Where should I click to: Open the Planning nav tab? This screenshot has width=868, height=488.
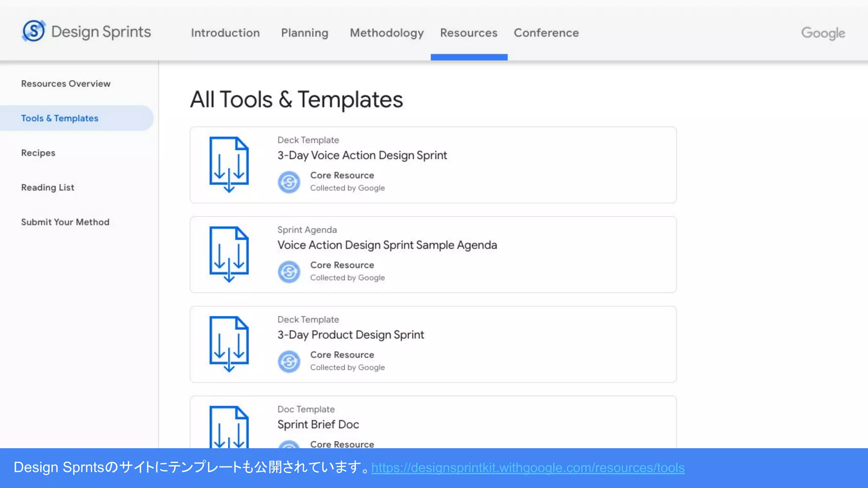(305, 33)
